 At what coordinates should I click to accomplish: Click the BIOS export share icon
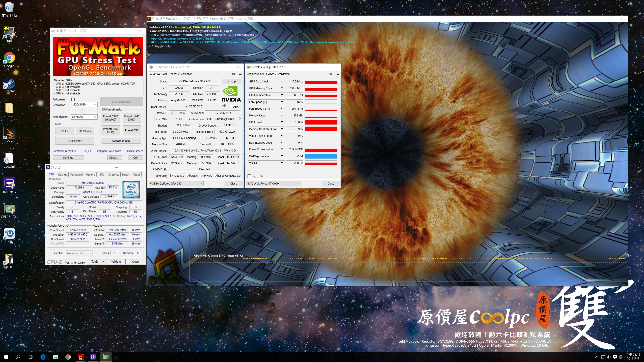(x=223, y=106)
